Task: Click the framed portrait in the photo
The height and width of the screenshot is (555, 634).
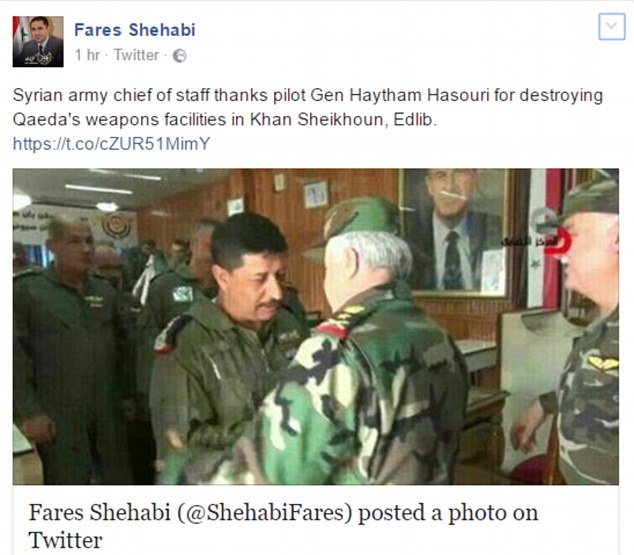Action: tap(456, 232)
